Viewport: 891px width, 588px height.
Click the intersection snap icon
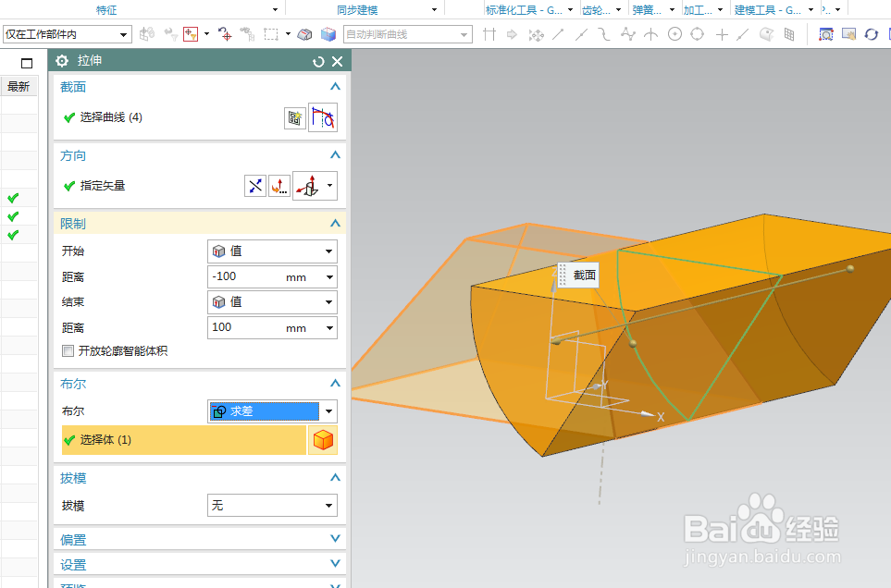point(650,34)
